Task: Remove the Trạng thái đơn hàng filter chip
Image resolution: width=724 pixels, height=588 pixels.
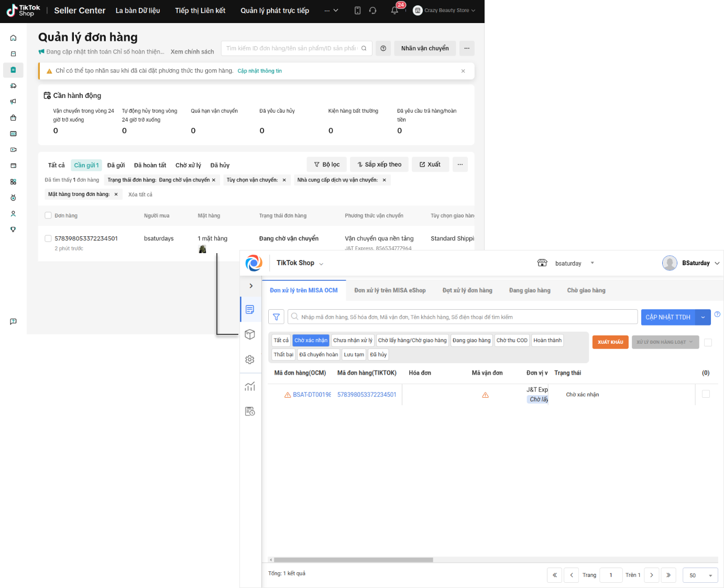Action: tap(214, 180)
